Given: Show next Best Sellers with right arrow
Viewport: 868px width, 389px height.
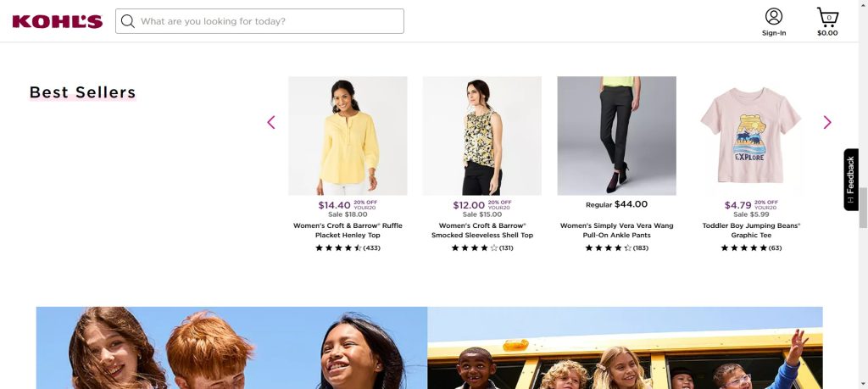Looking at the screenshot, I should 827,122.
